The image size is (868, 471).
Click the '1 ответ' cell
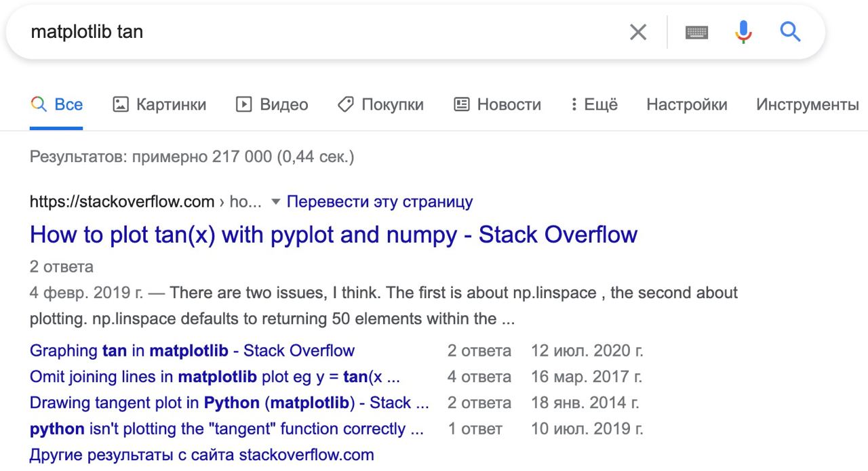475,428
